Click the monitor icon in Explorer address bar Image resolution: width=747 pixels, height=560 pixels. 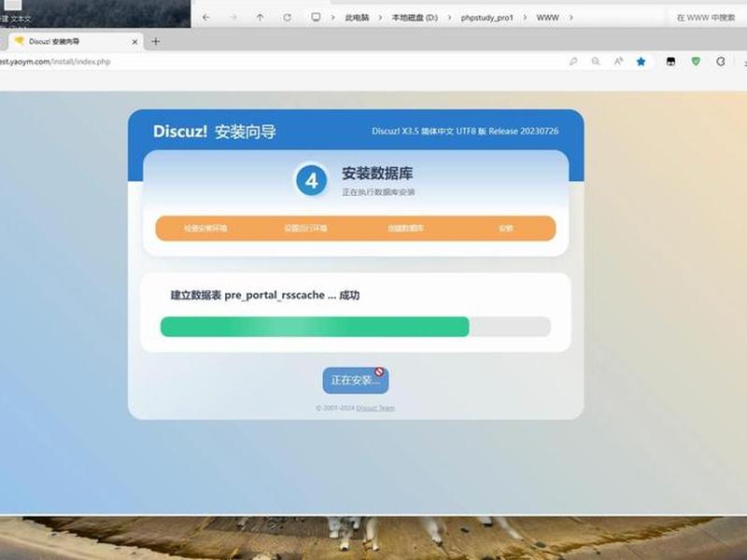(x=316, y=17)
